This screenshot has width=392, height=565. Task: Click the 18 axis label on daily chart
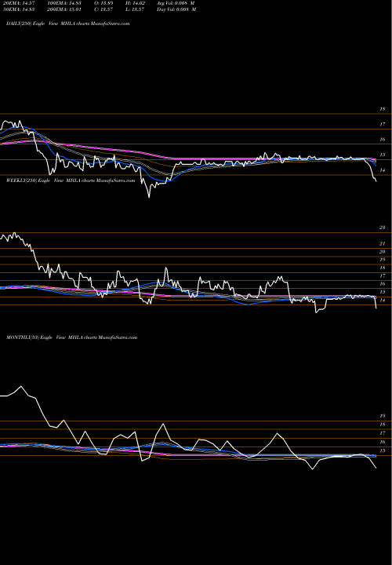(x=383, y=109)
